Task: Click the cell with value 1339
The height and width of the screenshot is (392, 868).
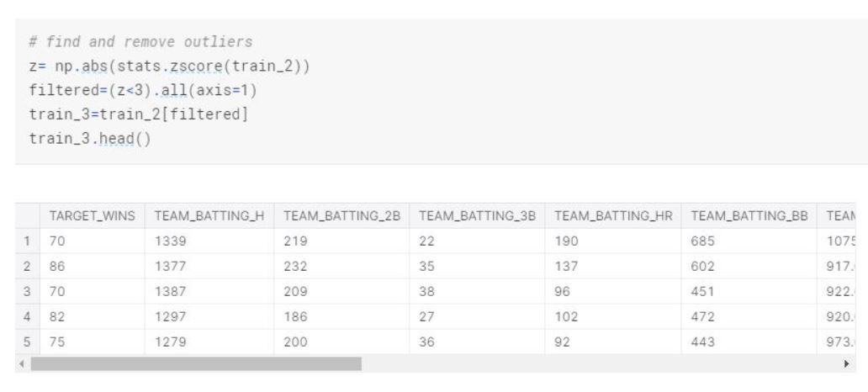Action: (x=209, y=241)
